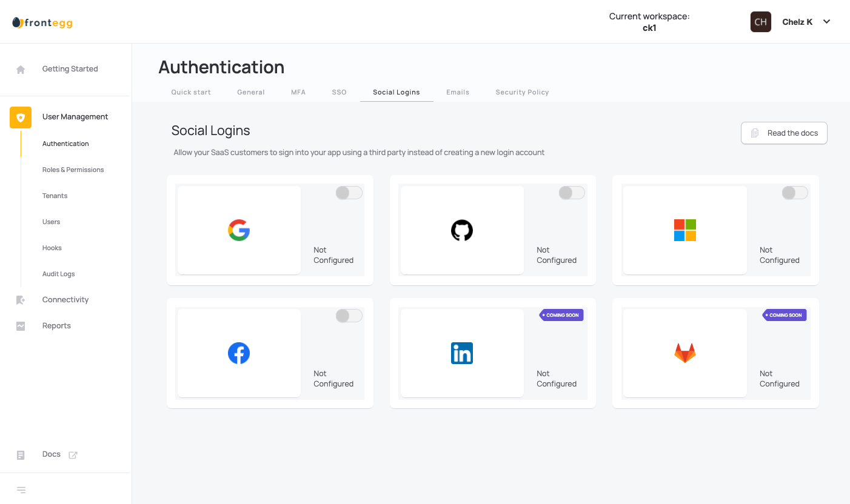Screen dimensions: 850x504
Task: Click the User Management shield icon
Action: tap(21, 118)
